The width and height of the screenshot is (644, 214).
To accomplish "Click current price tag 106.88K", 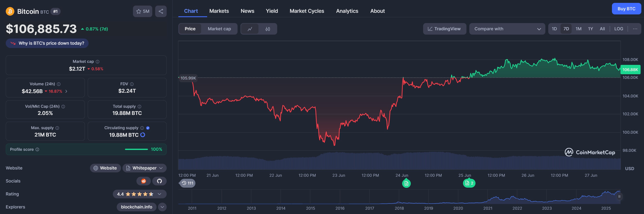I will (630, 70).
